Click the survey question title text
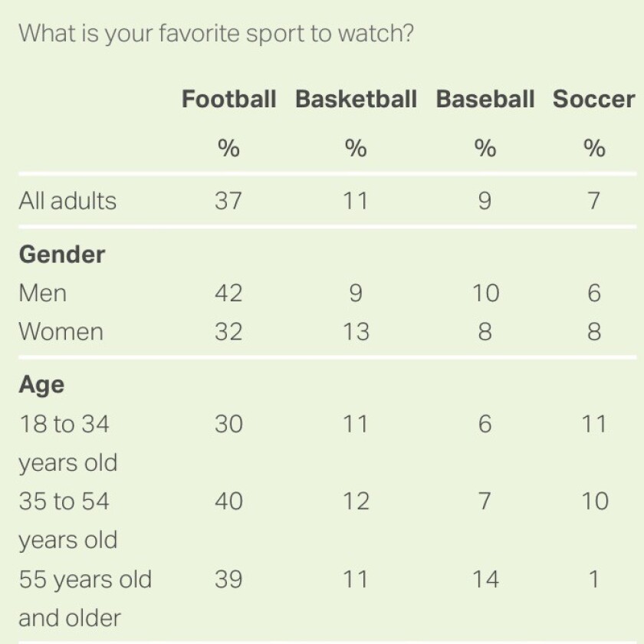This screenshot has width=644, height=644. coord(216,34)
